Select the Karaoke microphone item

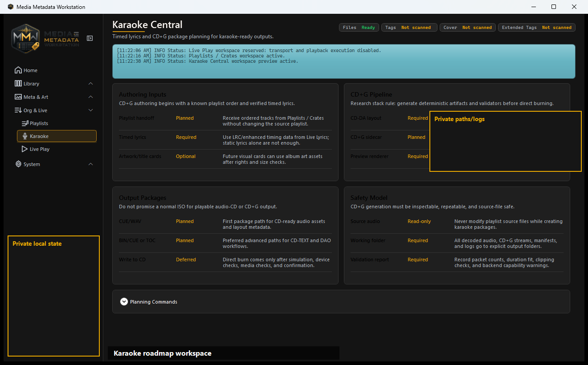57,136
